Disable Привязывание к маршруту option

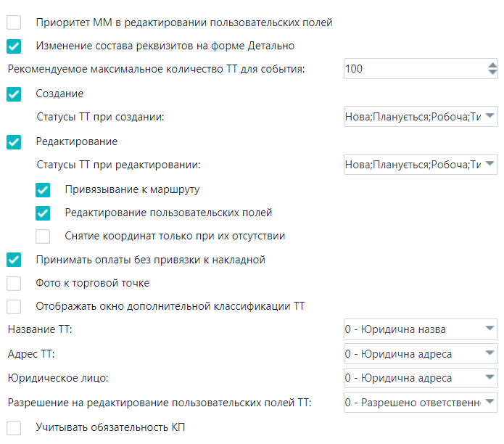[x=43, y=189]
